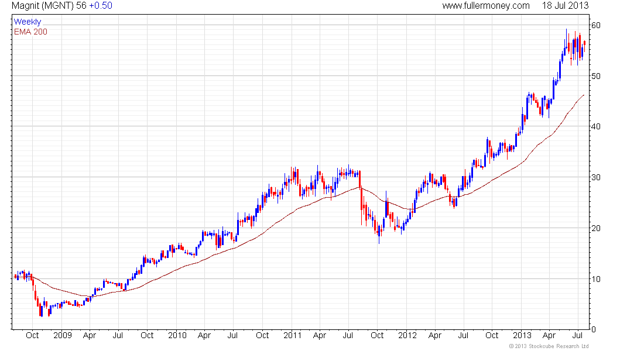Click the '2013' year axis label
Image resolution: width=644 pixels, height=351 pixels.
point(522,335)
